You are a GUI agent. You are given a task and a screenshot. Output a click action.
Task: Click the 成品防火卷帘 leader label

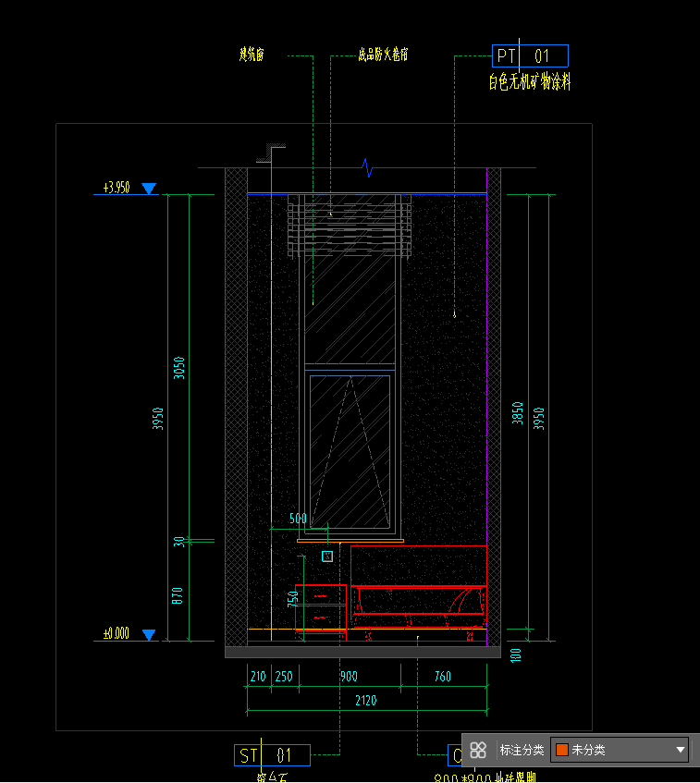click(383, 54)
